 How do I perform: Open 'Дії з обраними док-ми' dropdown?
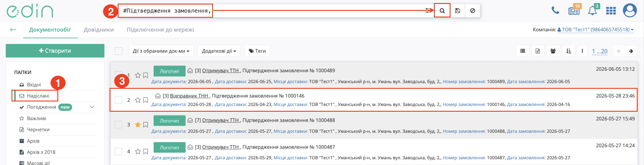(161, 51)
